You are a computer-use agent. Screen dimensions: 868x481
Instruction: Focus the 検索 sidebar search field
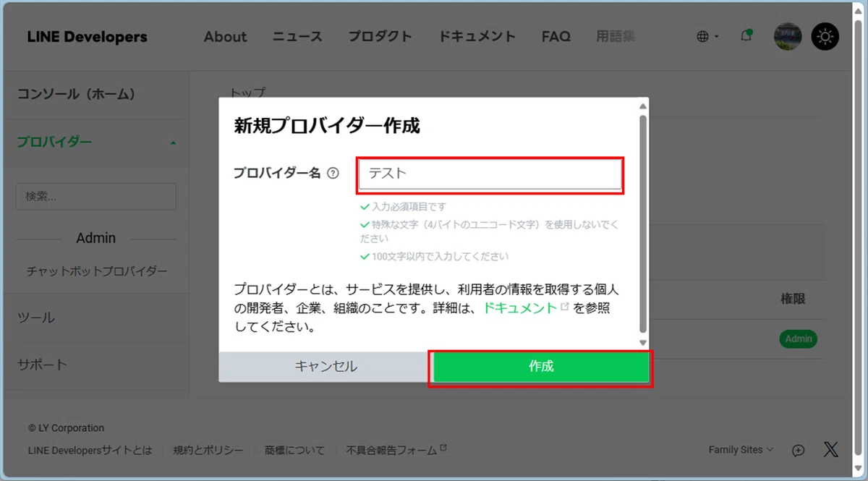95,197
